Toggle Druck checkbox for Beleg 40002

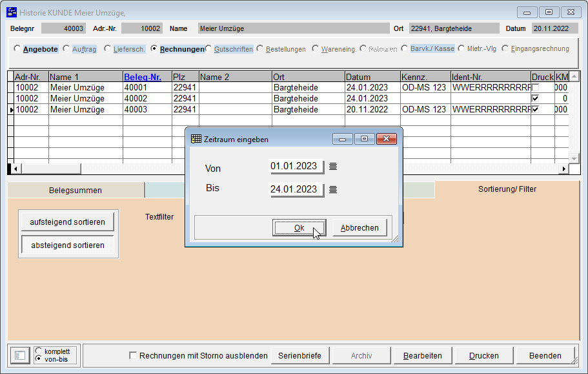click(535, 98)
